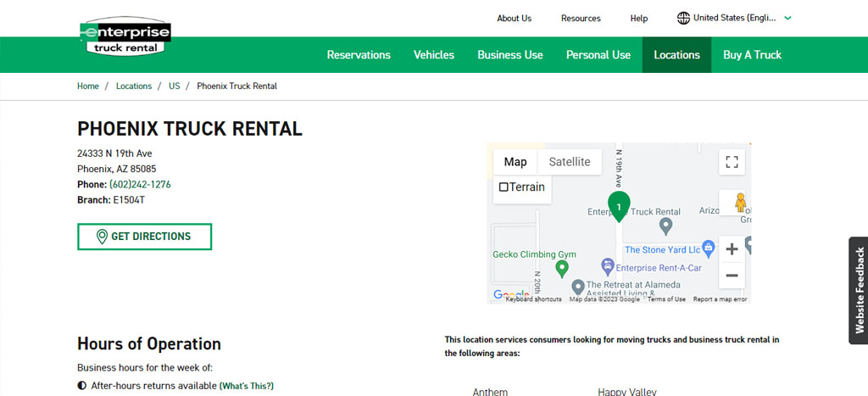Open the Help link
Image resolution: width=868 pixels, height=396 pixels.
639,19
